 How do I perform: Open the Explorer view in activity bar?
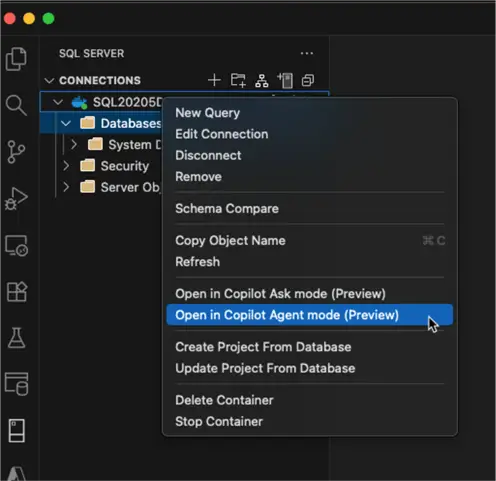(x=16, y=59)
